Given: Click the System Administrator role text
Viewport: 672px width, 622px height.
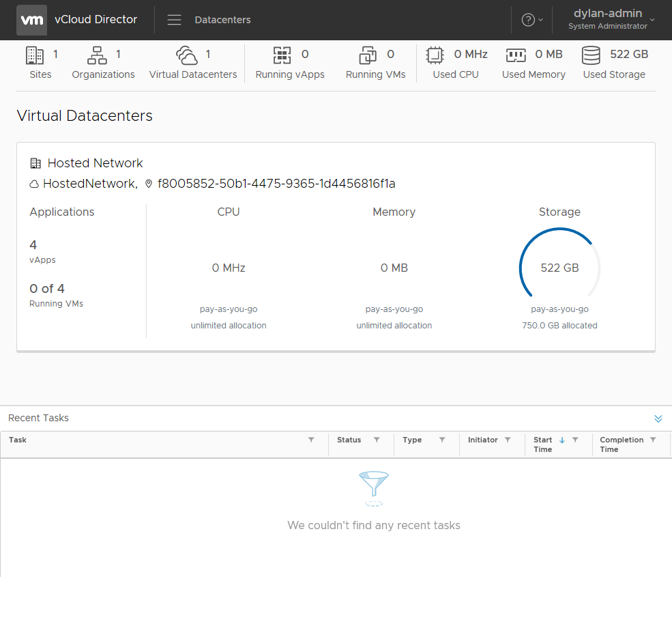Looking at the screenshot, I should (x=608, y=26).
